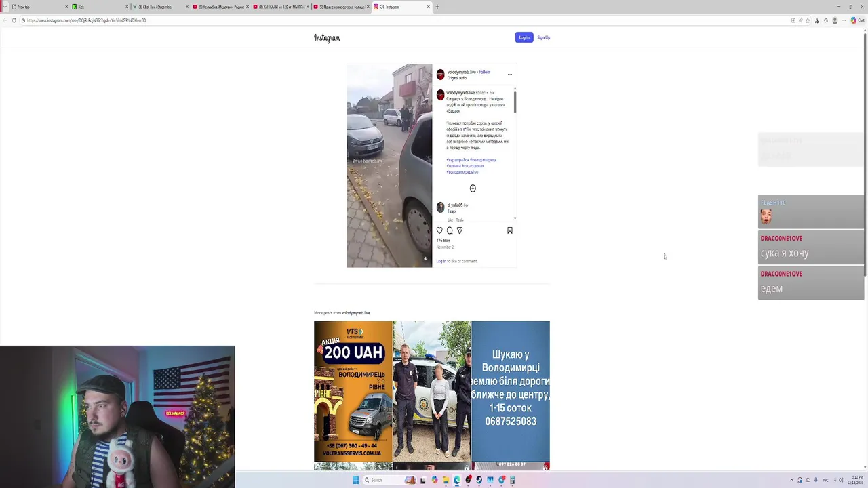Open the browser settings ellipsis menu
Viewport: 868px width, 488px height.
click(844, 20)
